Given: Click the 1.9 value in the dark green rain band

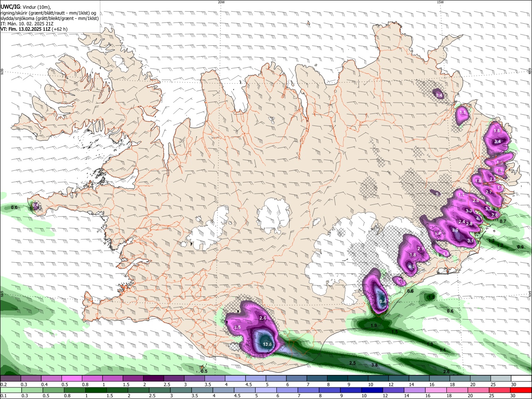Looking at the screenshot, I should coord(374,325).
